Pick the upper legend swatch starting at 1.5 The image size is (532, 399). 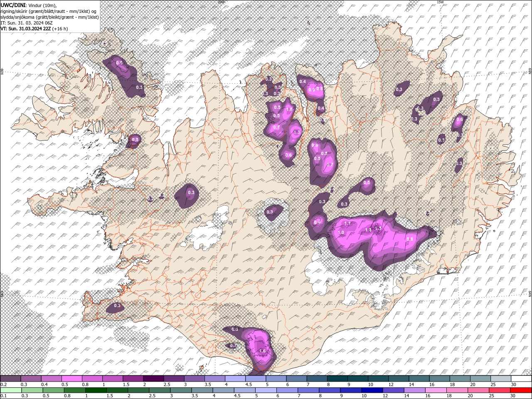click(x=133, y=379)
